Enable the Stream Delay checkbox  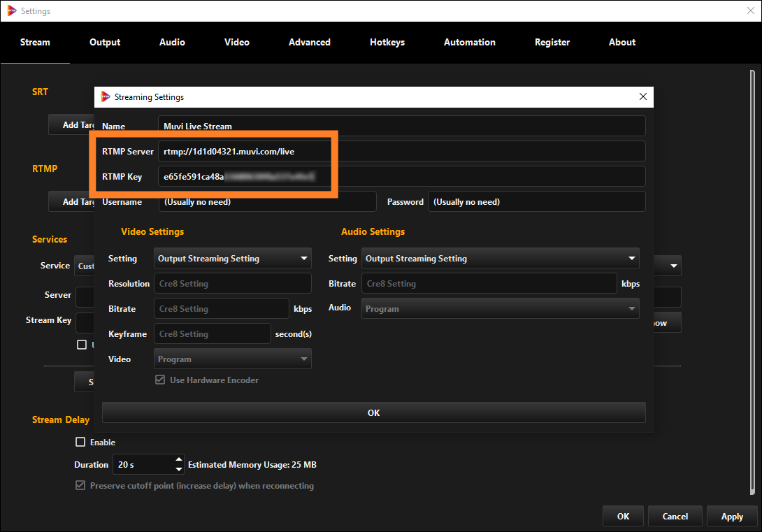(80, 442)
